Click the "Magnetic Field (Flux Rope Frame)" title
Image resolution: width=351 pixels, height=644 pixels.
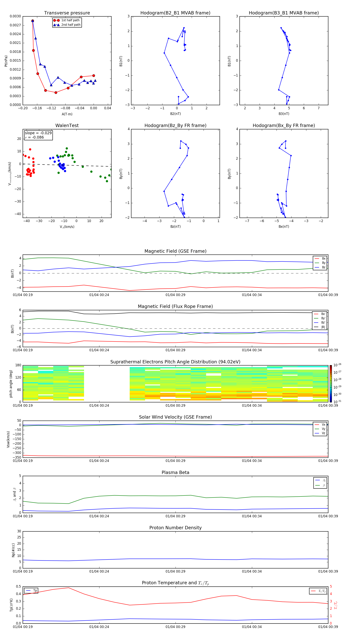tap(175, 307)
